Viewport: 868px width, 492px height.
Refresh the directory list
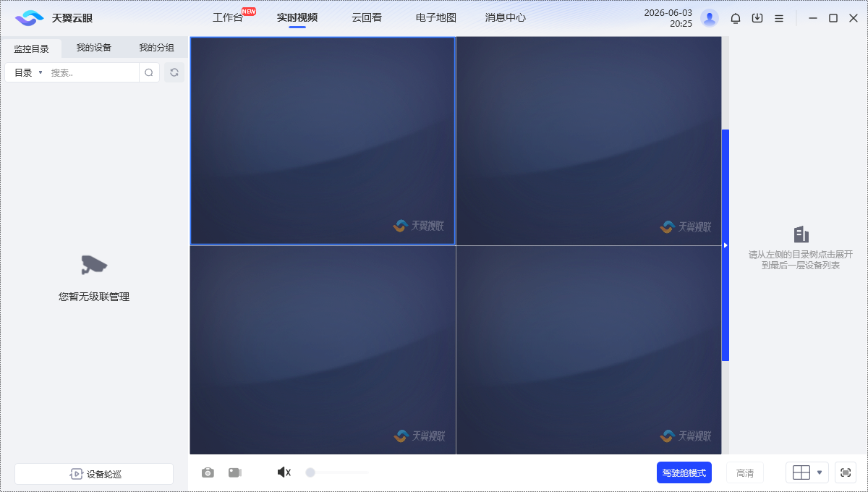174,72
